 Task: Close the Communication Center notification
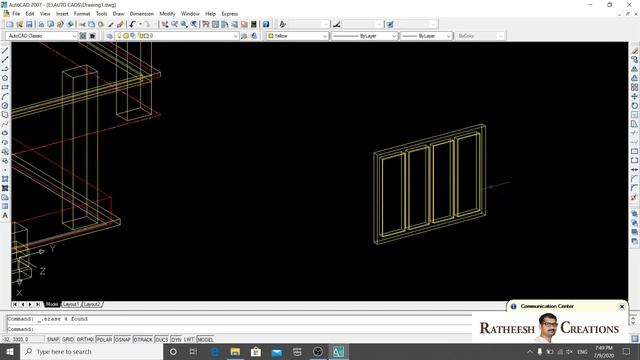click(x=622, y=307)
